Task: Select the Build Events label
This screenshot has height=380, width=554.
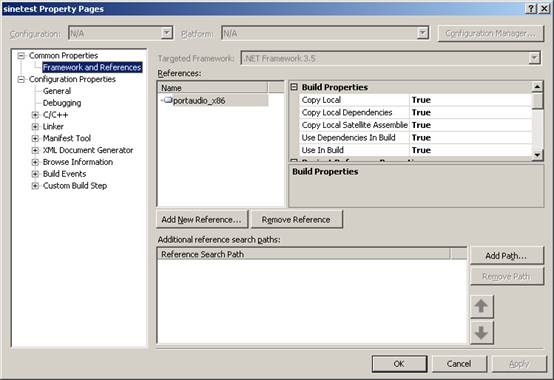Action: coord(64,174)
